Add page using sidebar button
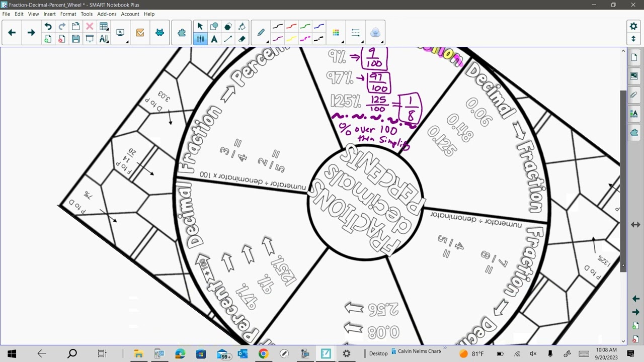644x362 pixels. point(635,326)
